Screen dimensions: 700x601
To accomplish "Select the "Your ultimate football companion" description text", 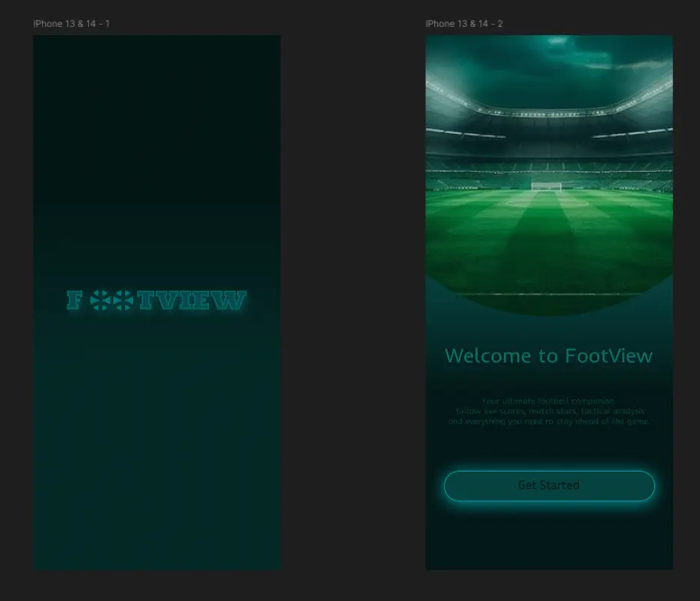I will (x=549, y=411).
